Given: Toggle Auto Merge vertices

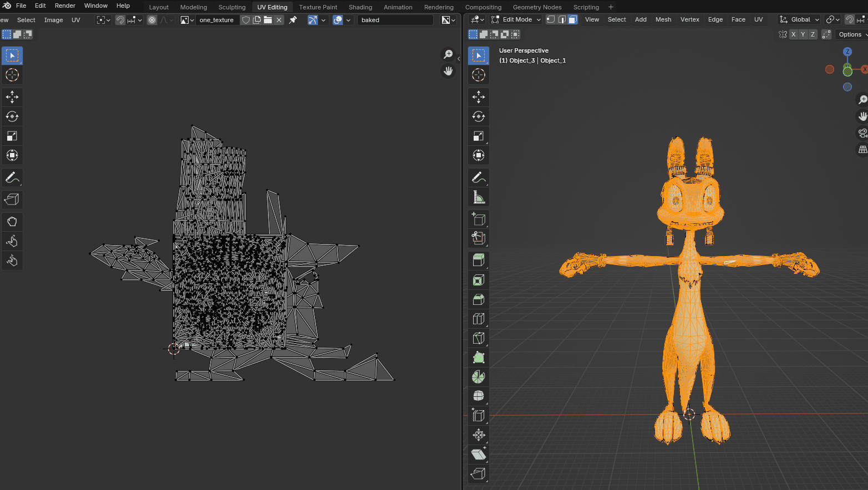Looking at the screenshot, I should coord(826,34).
